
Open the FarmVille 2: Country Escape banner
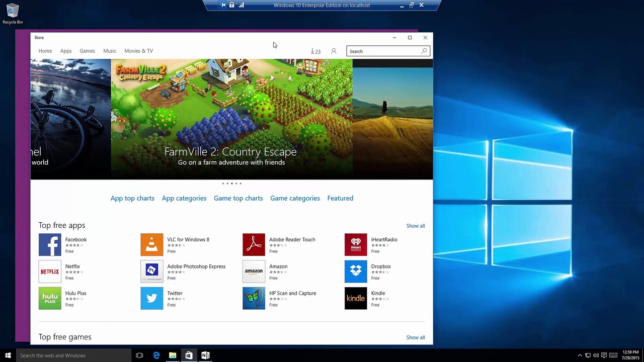[x=231, y=119]
